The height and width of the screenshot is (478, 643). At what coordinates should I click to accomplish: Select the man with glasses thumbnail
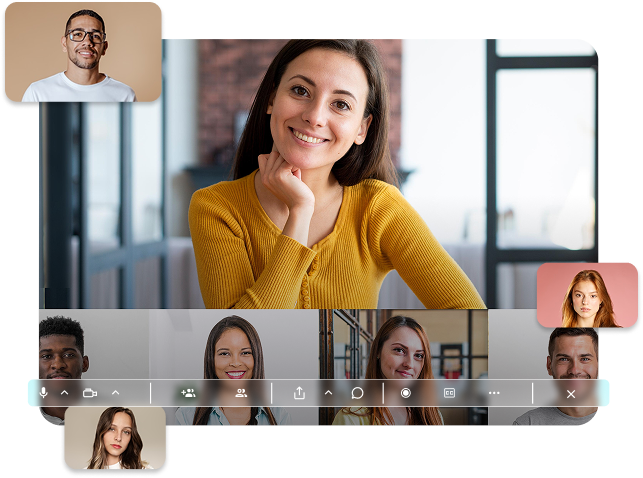pos(84,52)
